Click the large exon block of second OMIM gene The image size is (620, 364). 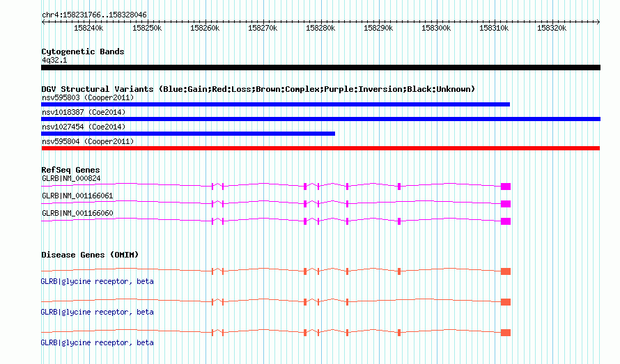tap(506, 302)
